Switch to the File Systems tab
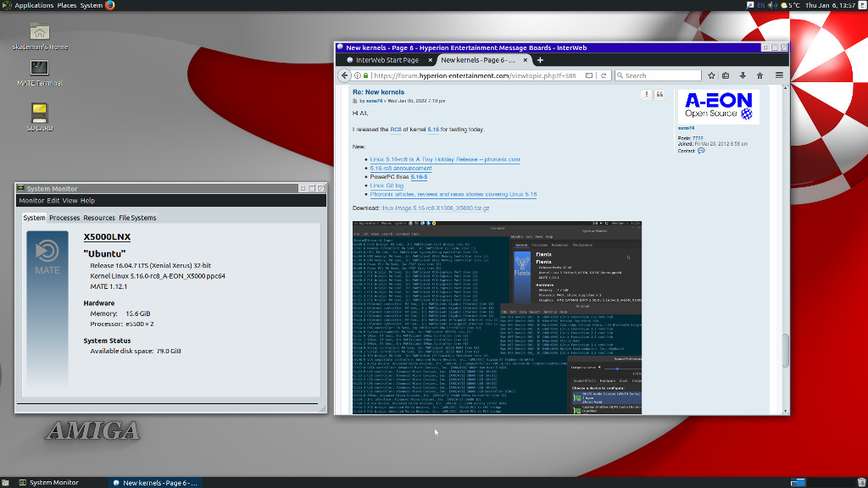This screenshot has width=868, height=488. [137, 218]
